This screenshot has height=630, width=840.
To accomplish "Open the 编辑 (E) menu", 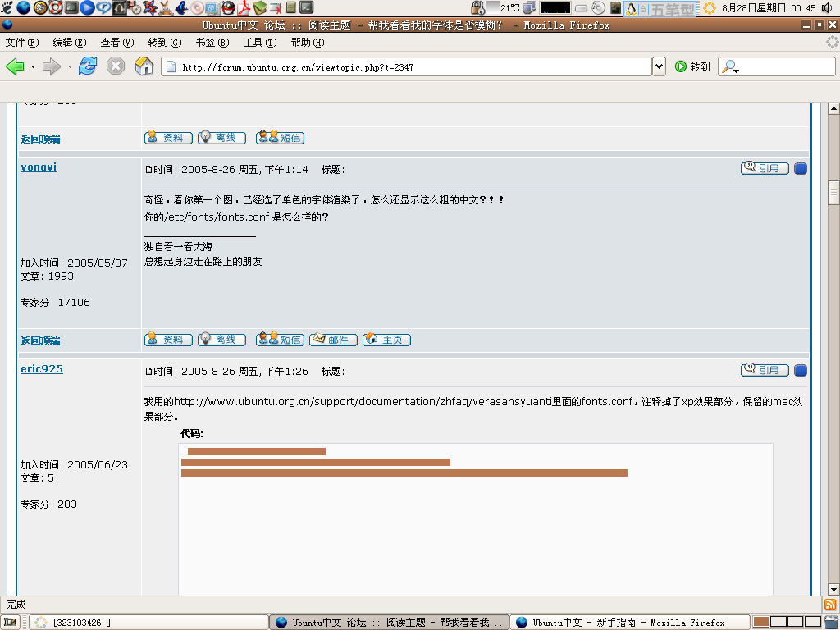I will [x=70, y=43].
